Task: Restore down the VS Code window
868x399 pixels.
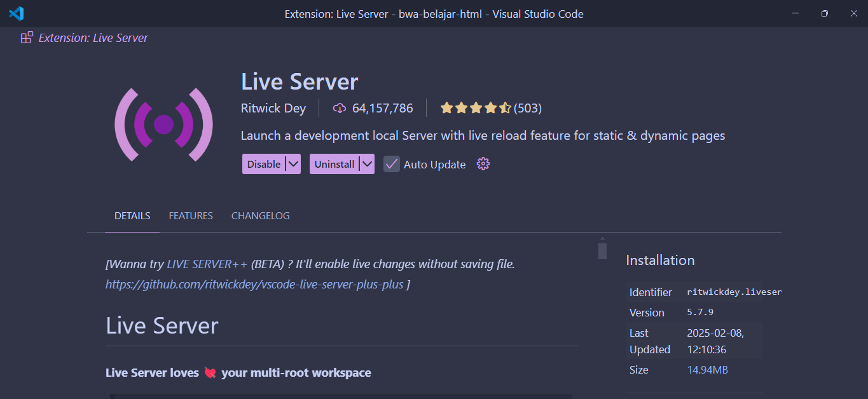Action: [824, 13]
